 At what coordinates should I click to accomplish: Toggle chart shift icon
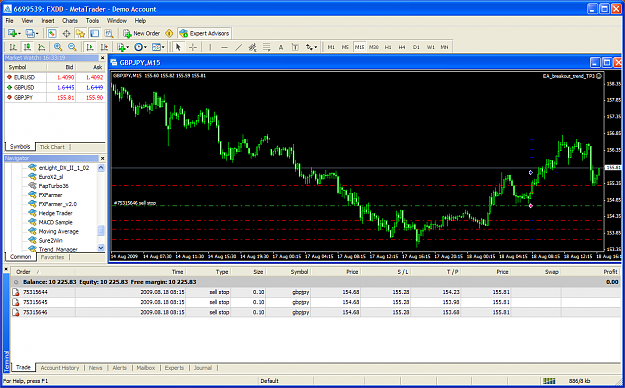point(104,47)
